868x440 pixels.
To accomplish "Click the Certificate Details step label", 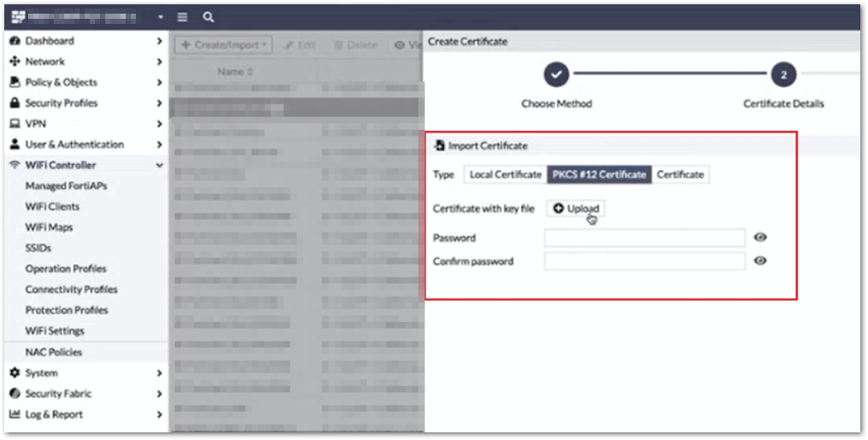I will pos(783,104).
